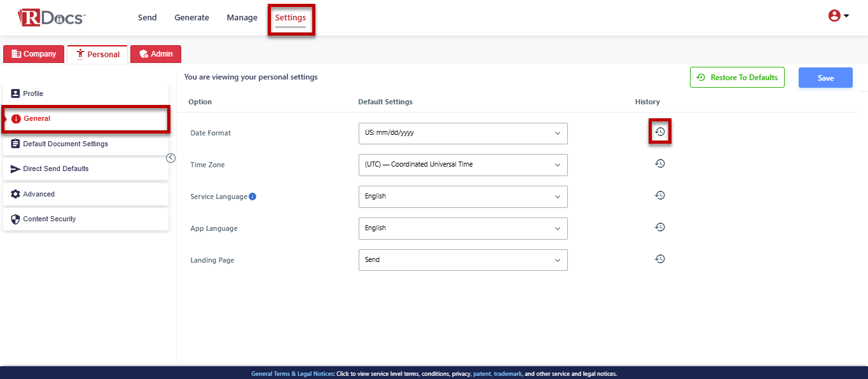Switch to the Admin settings tab

pos(156,54)
